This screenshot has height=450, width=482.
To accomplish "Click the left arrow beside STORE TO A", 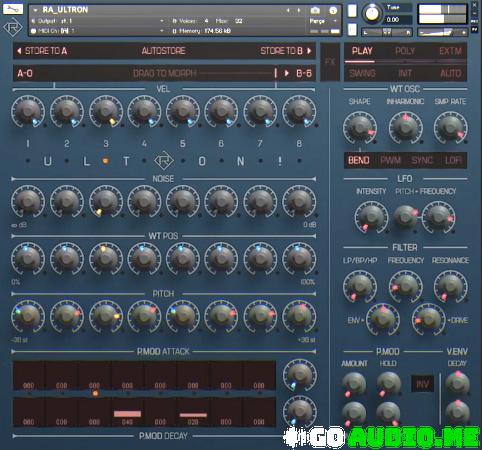I will coord(19,51).
